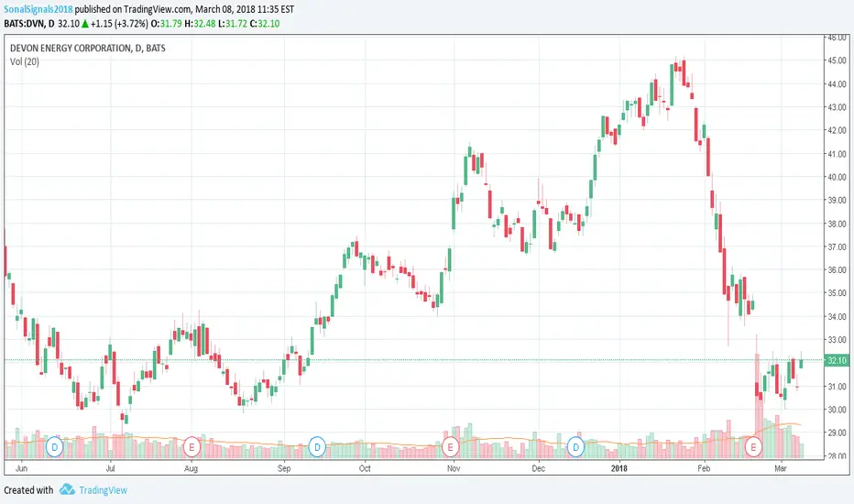Open the SonalSignals2018 author link

coord(38,9)
